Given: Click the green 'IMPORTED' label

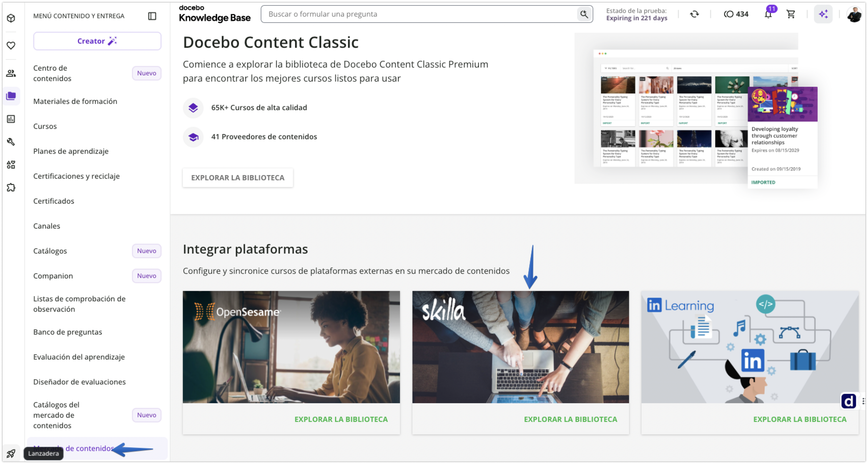Looking at the screenshot, I should click(x=763, y=183).
